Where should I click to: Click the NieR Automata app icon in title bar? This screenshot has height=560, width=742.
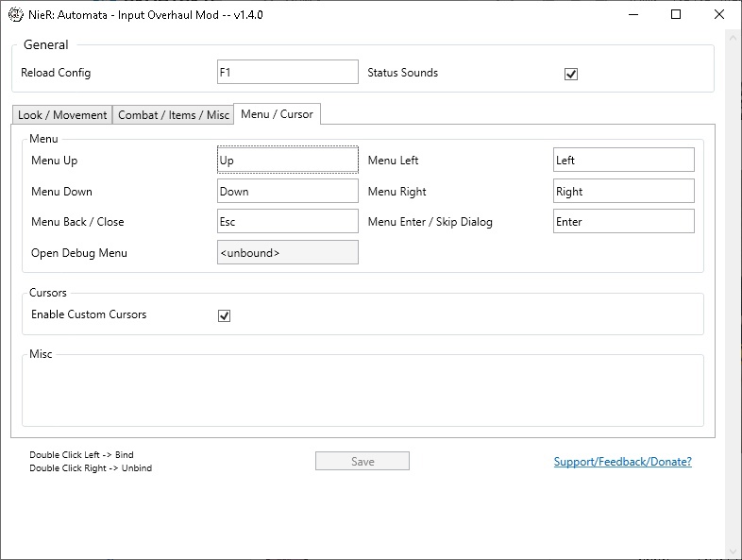click(x=16, y=15)
